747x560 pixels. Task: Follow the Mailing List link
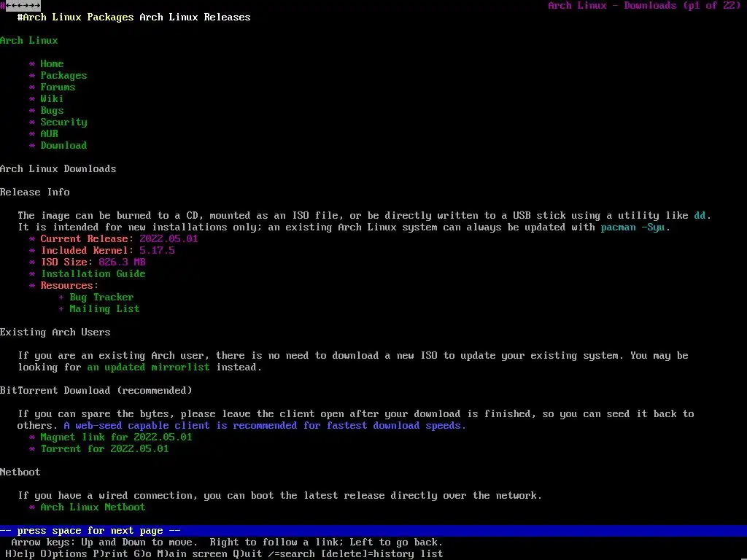click(x=104, y=308)
